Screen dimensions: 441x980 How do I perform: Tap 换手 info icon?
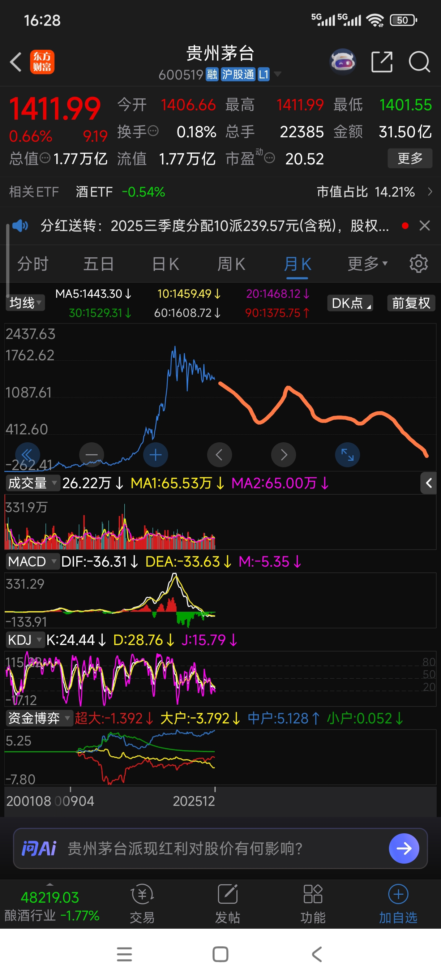pyautogui.click(x=153, y=131)
